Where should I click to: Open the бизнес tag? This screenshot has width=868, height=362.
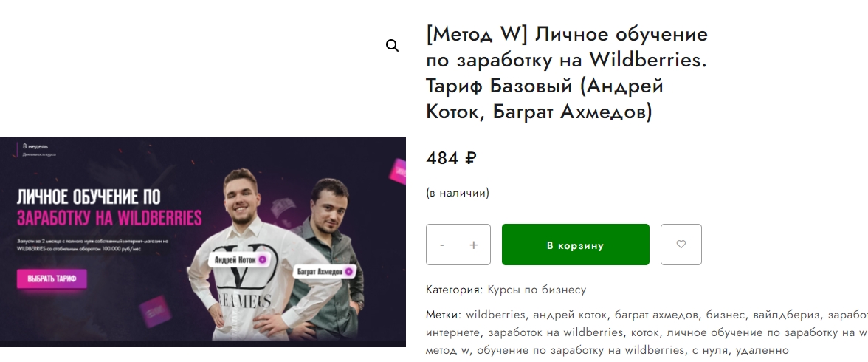(x=726, y=315)
